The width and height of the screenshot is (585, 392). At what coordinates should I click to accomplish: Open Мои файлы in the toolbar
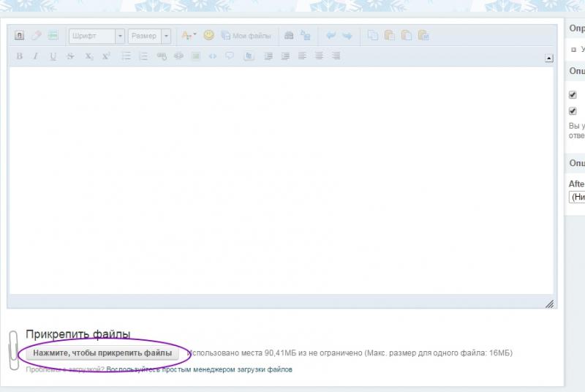click(246, 36)
